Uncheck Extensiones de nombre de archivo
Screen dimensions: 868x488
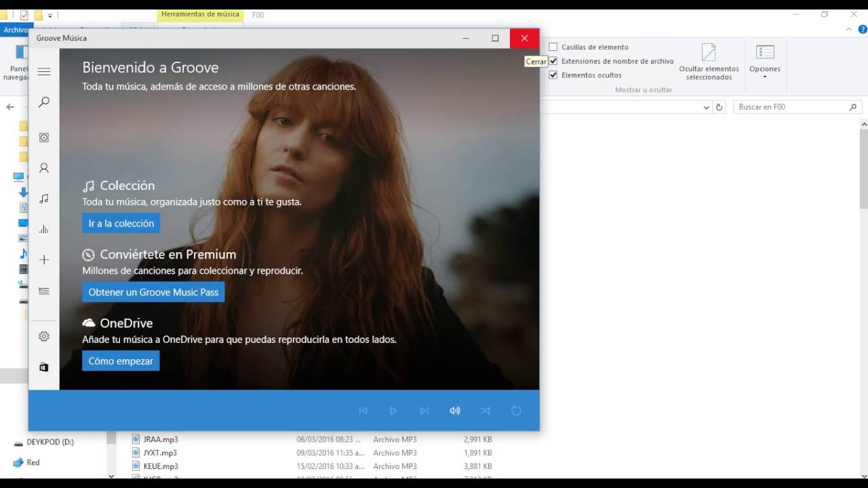pos(553,61)
